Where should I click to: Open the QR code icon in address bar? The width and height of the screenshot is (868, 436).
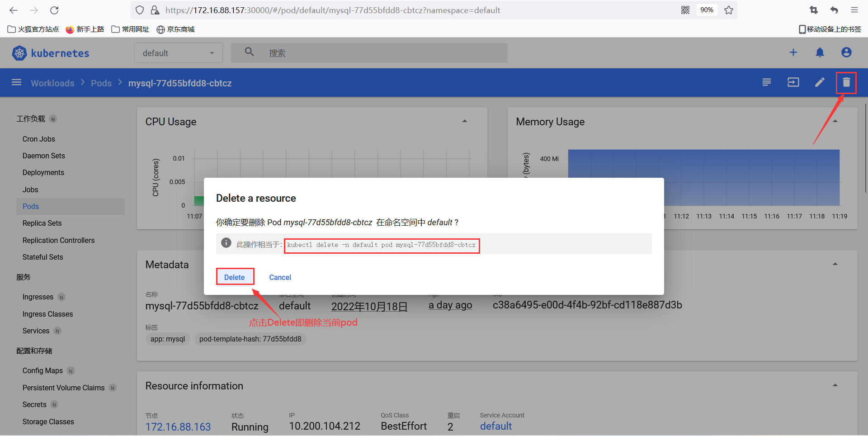(x=685, y=10)
